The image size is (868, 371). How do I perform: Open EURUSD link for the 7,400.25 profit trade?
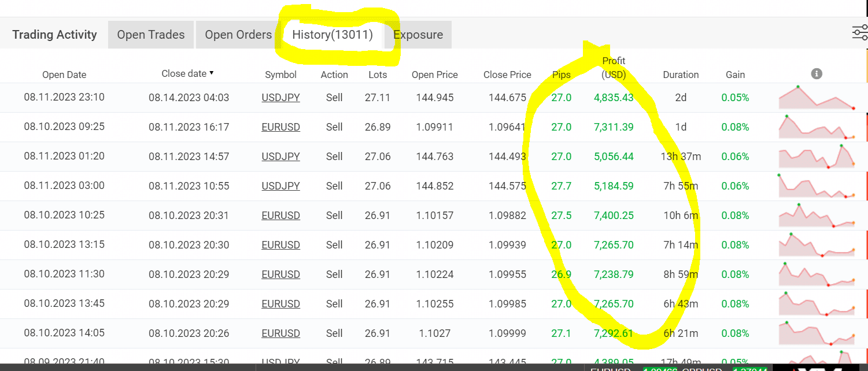(280, 216)
